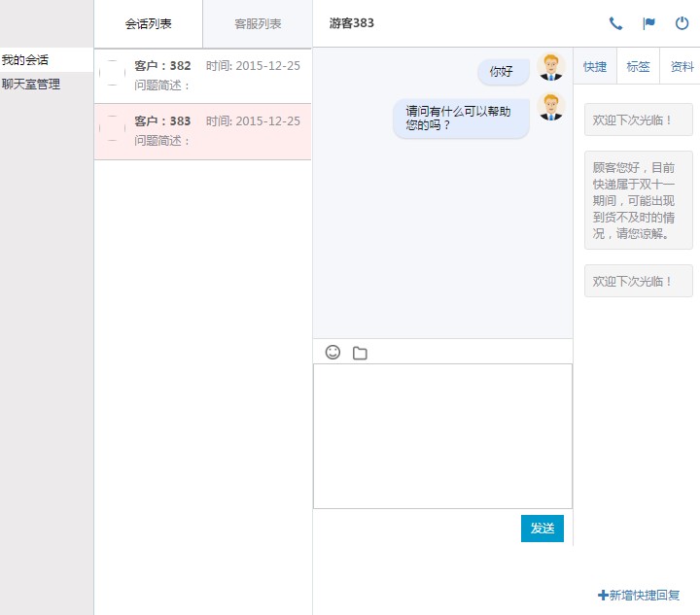This screenshot has width=700, height=615.
Task: Select 聊天室管理 in the sidebar
Action: pyautogui.click(x=47, y=84)
